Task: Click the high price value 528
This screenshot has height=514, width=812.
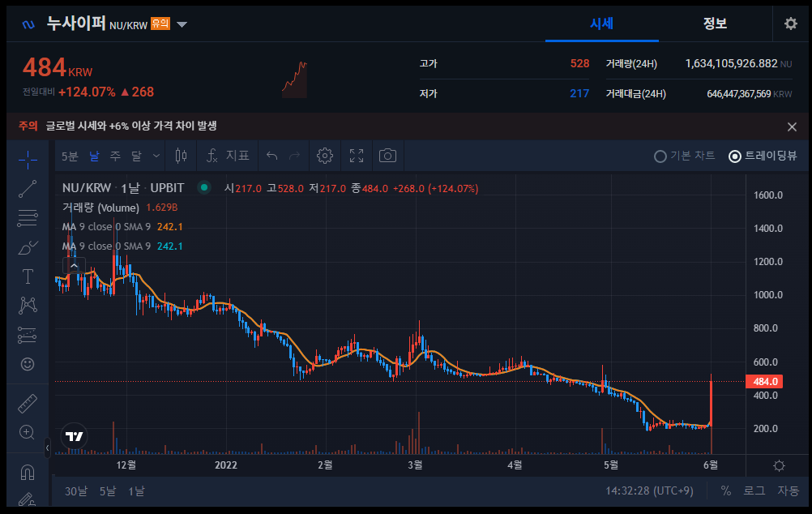Action: [x=579, y=63]
